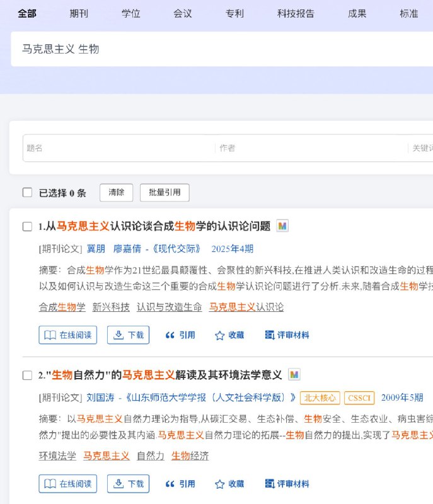
Task: Select the 科技报告 tab
Action: [296, 14]
